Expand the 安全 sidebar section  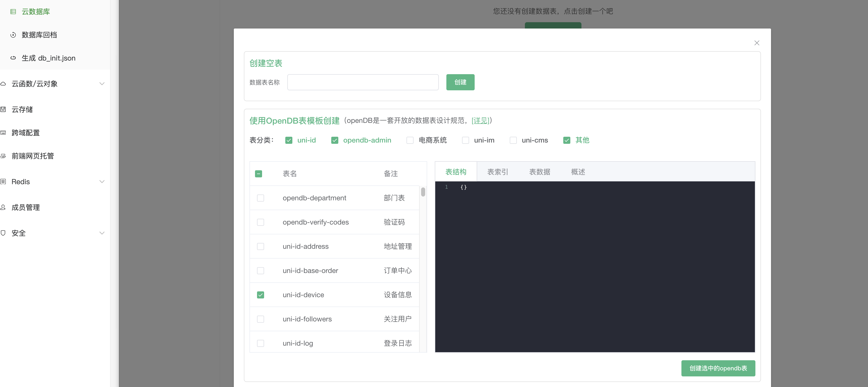coord(102,233)
